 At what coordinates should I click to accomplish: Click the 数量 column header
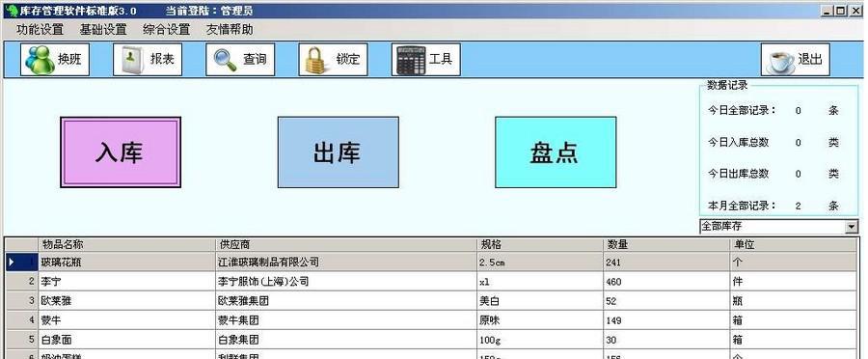click(666, 244)
